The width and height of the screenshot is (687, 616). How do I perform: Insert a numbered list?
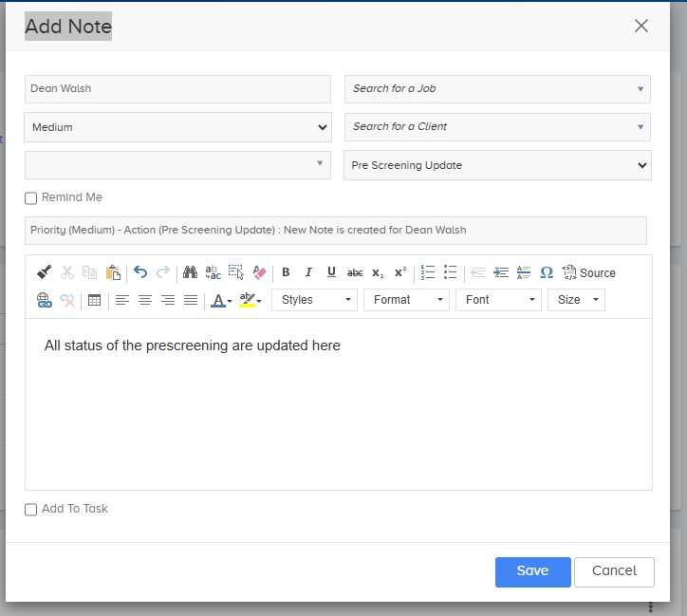(x=428, y=272)
